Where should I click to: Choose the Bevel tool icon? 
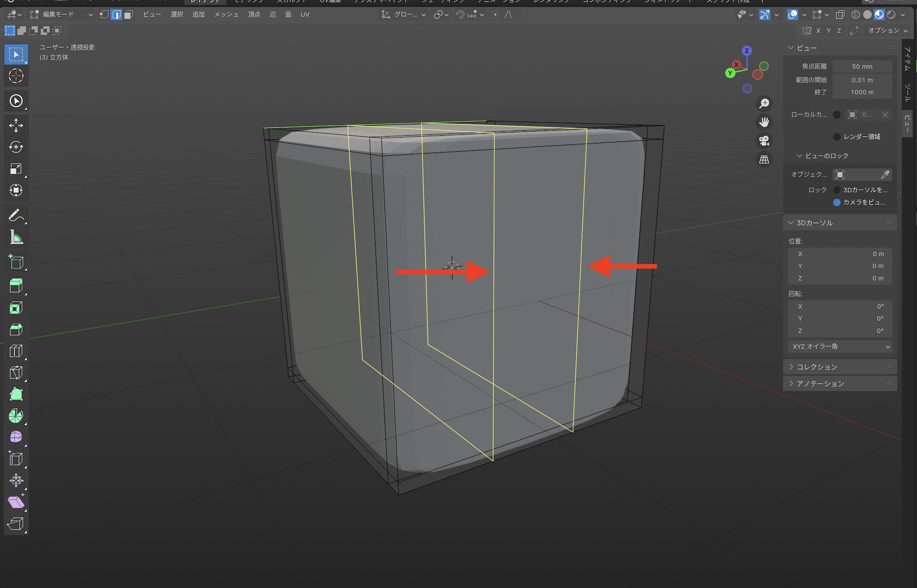click(x=16, y=330)
